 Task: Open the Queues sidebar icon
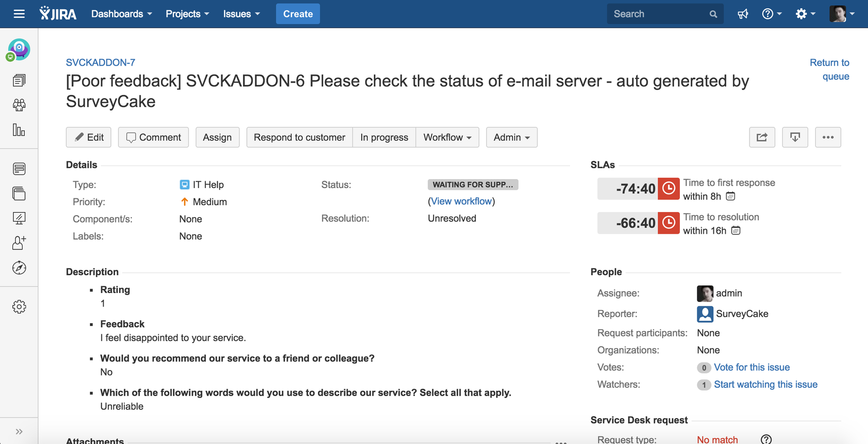(x=19, y=80)
